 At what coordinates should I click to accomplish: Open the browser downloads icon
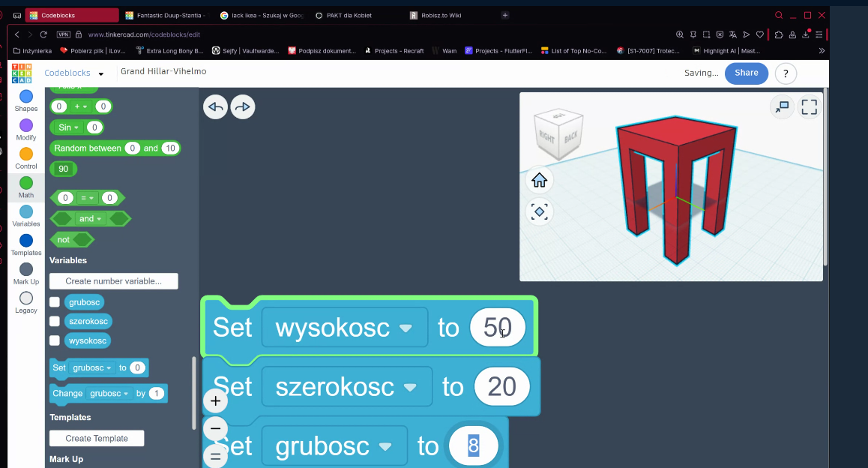[806, 34]
